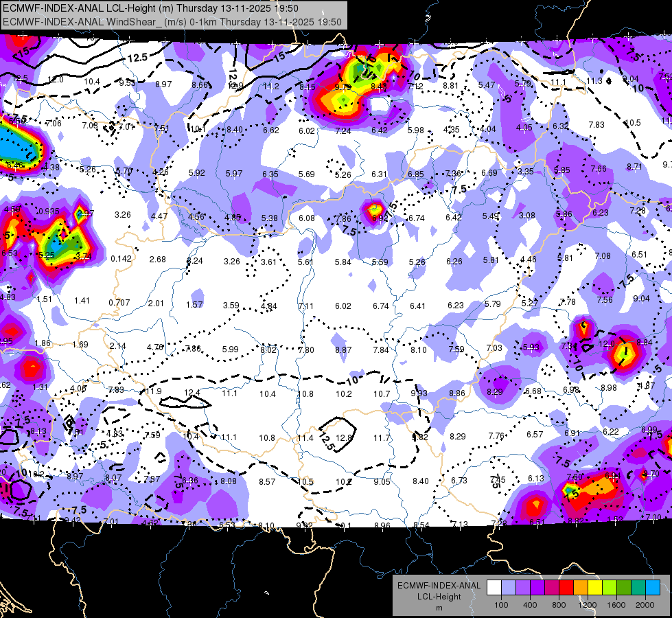This screenshot has width=672, height=618.
Task: Click the yellow legend swatch
Action: (x=595, y=588)
